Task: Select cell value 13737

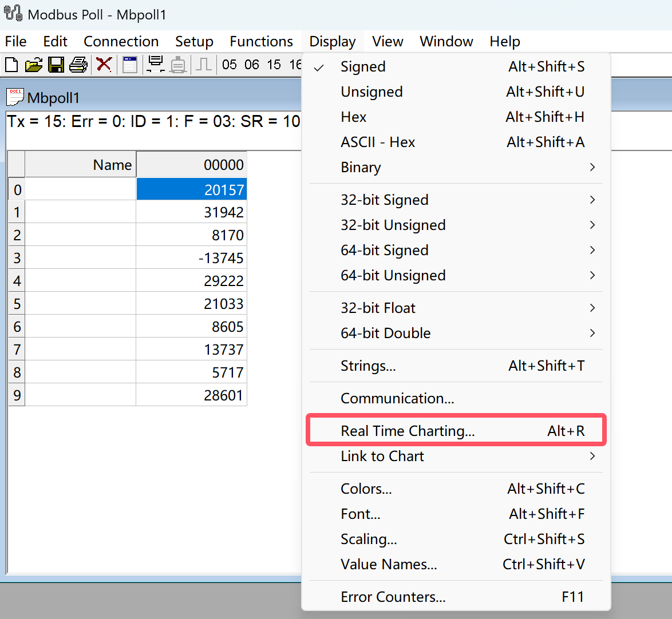Action: coord(192,350)
